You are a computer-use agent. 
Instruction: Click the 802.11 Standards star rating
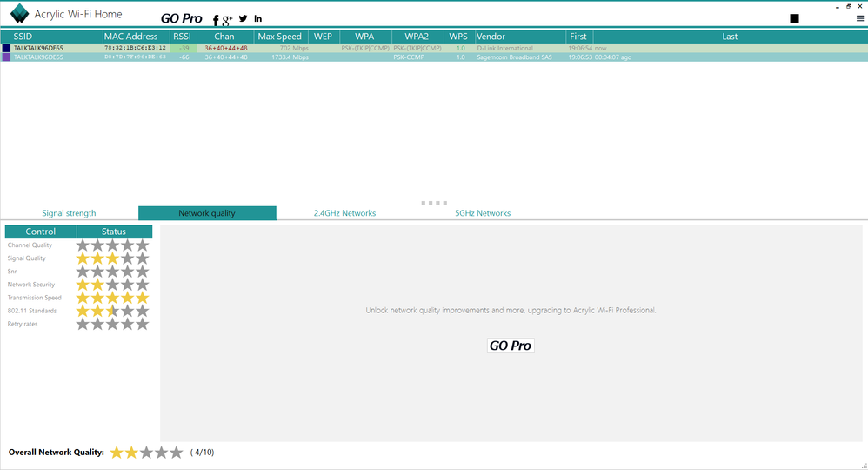(112, 311)
